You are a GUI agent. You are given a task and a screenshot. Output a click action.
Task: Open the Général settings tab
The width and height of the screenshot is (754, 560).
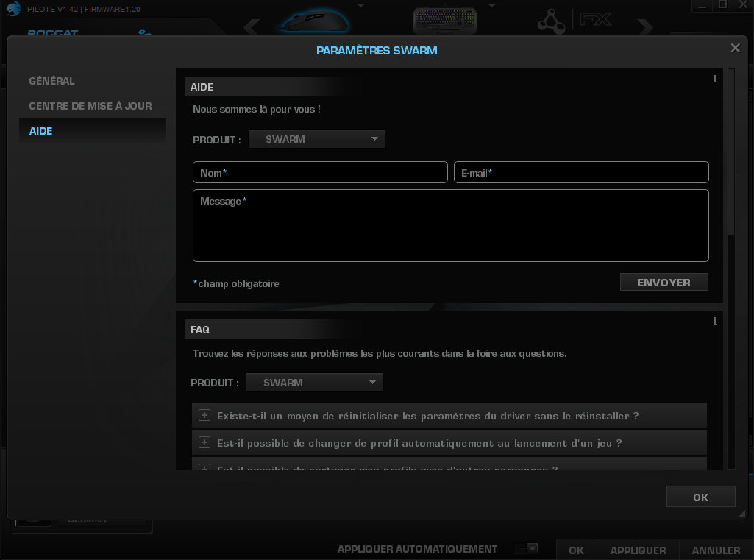[x=52, y=81]
